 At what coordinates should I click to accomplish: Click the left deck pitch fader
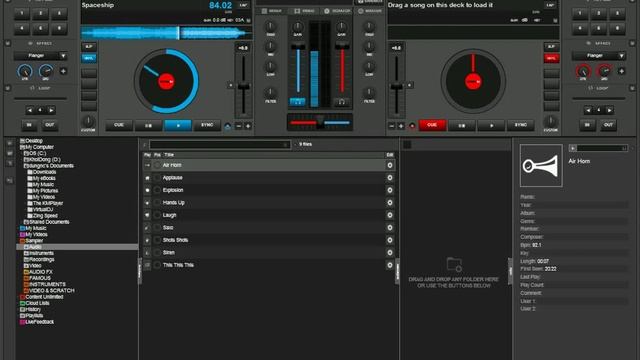coord(243,86)
